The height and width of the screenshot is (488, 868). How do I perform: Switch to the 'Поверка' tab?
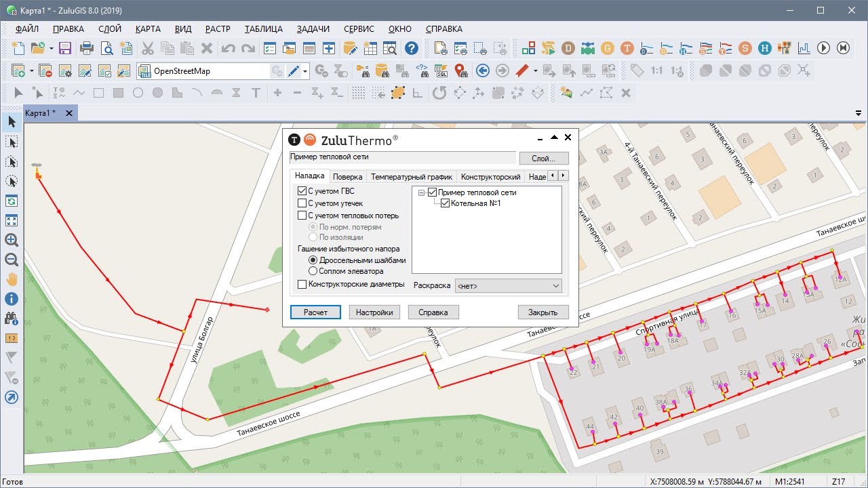point(348,177)
